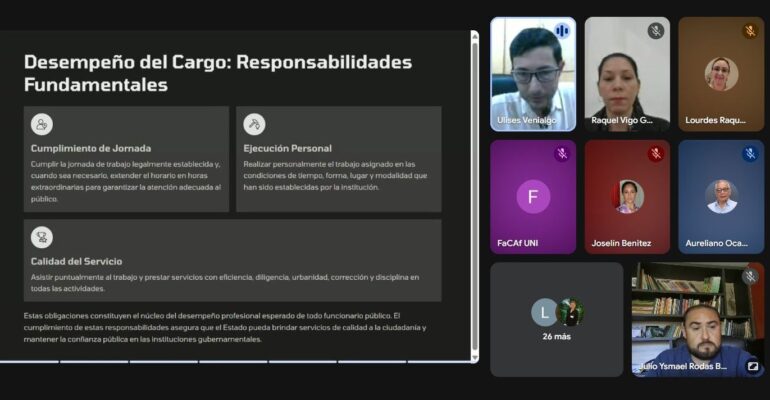Click the Ejecución Personal heading
Viewport: 770px width, 400px height.
(287, 148)
